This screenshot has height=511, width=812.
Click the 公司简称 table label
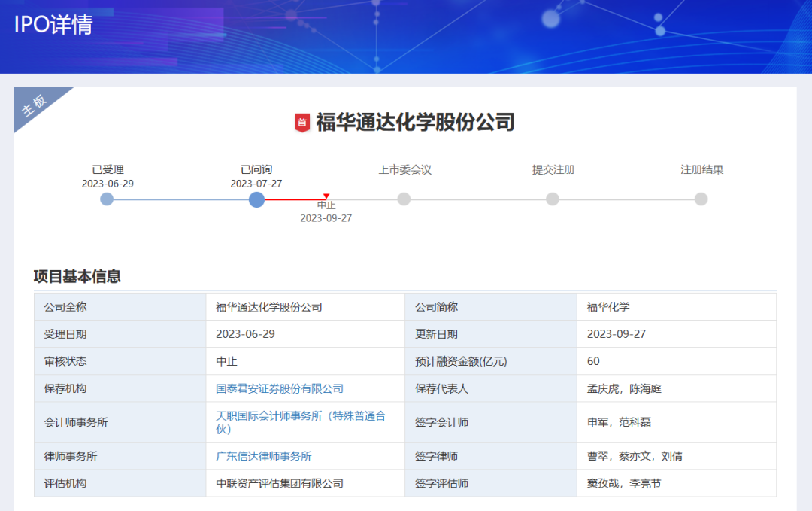(437, 307)
